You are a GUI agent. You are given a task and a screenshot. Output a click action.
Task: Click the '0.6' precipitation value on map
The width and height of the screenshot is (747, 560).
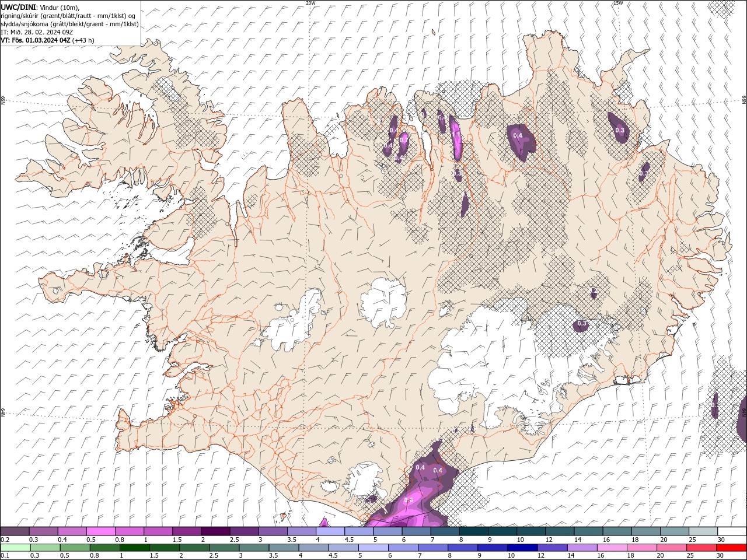pos(409,501)
